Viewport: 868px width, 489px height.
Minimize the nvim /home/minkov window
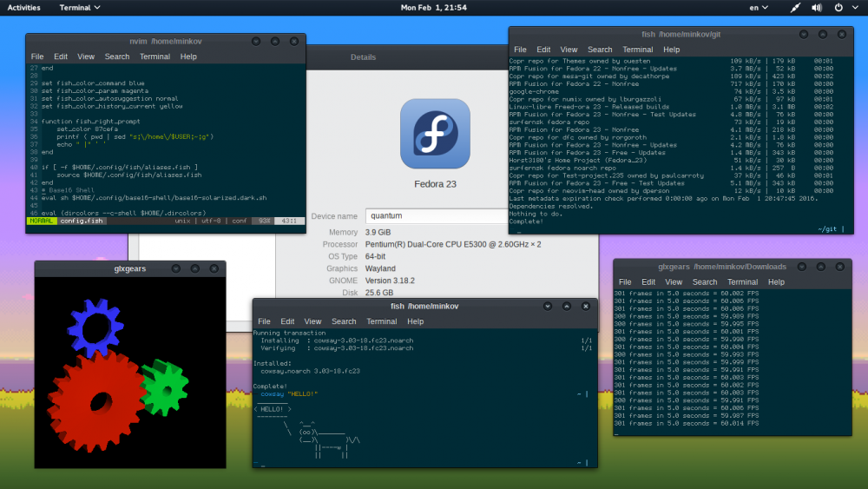click(x=256, y=42)
